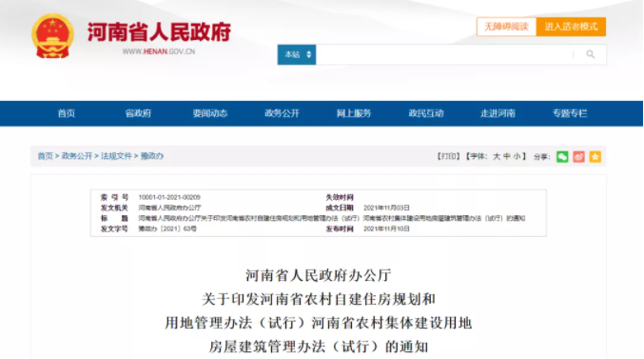Click the 打印 print link
The image size is (644, 359).
click(448, 156)
